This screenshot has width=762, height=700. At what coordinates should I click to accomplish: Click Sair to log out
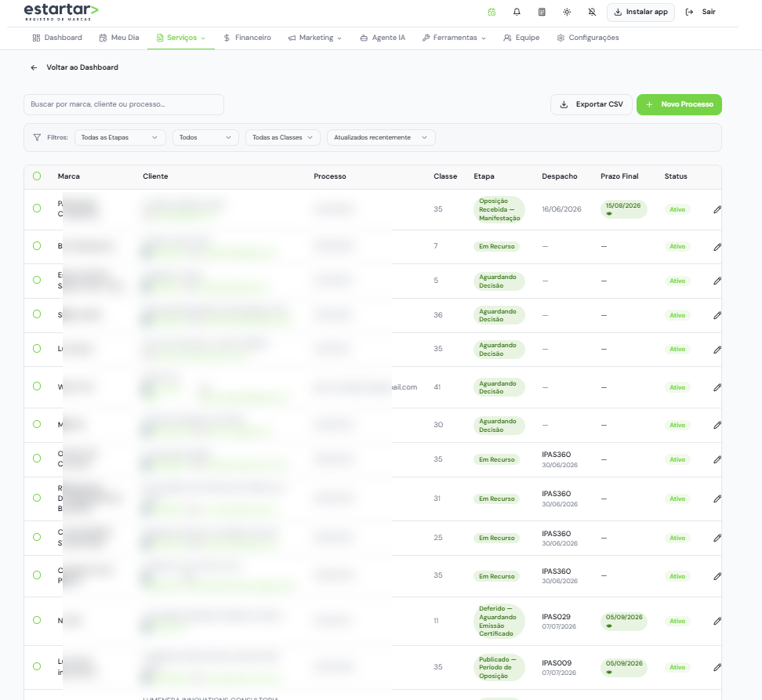(700, 12)
